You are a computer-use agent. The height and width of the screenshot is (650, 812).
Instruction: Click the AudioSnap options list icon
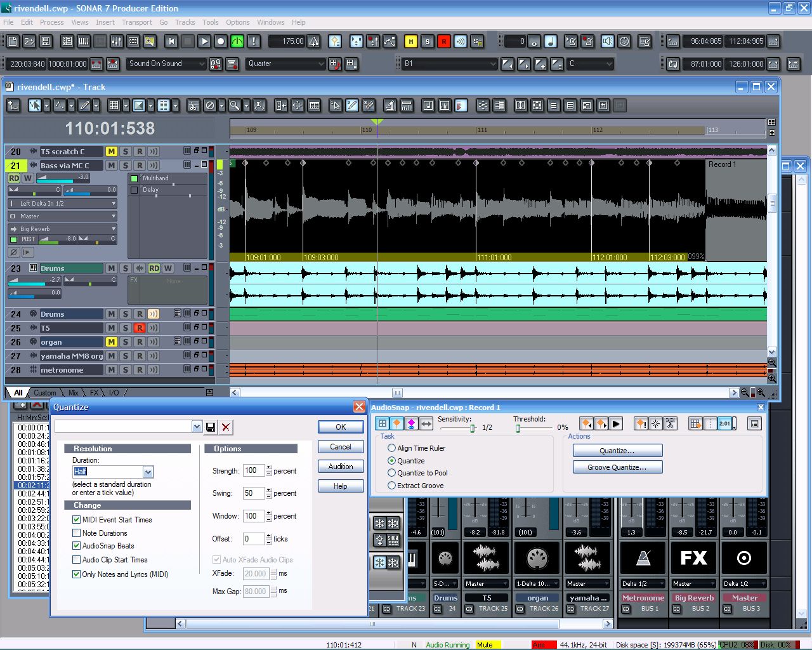pos(754,423)
